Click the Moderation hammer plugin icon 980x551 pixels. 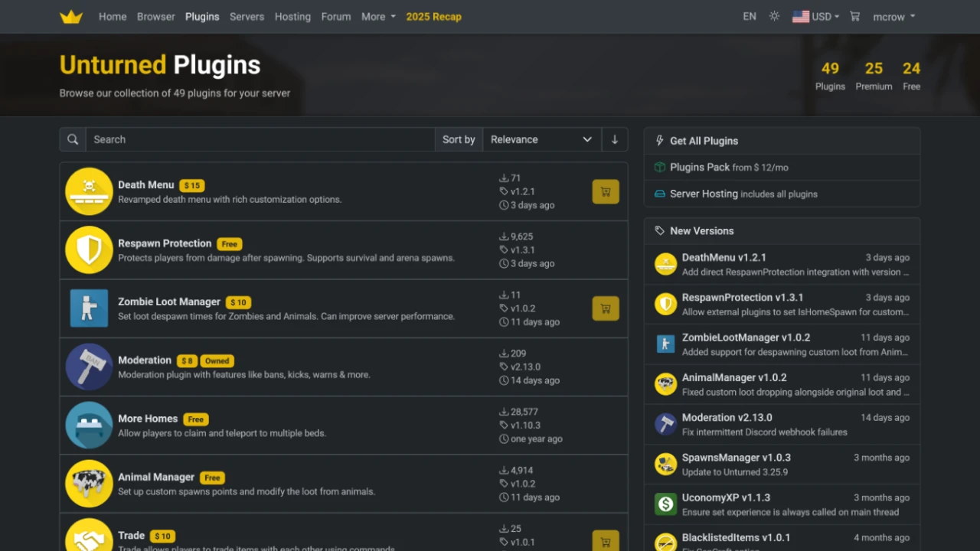tap(89, 367)
